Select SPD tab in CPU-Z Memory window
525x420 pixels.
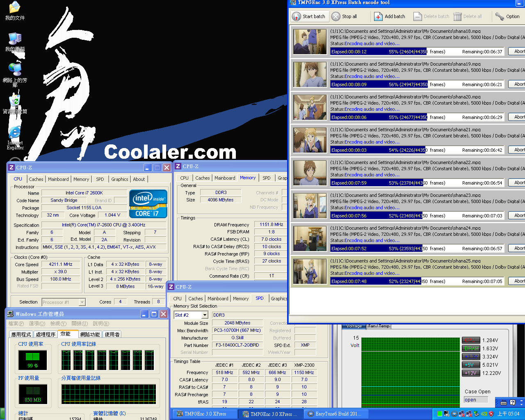tap(267, 178)
